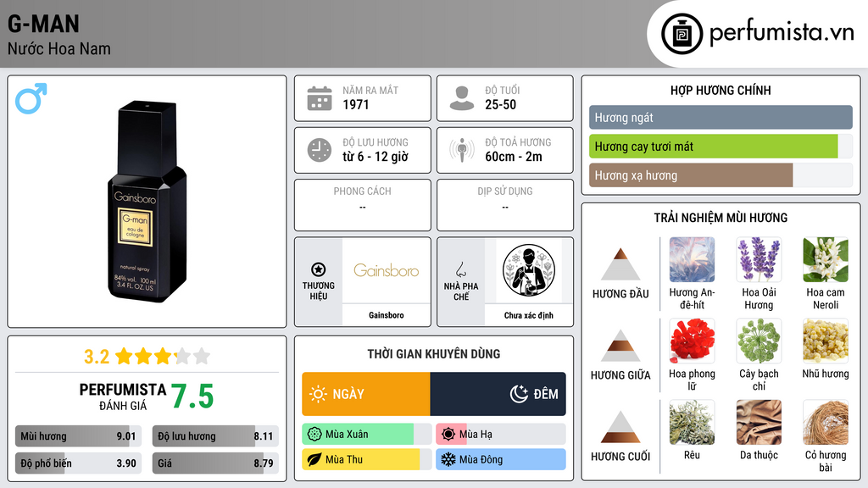The height and width of the screenshot is (488, 868).
Task: Click the Hương giữa pyramid icon
Action: pos(620,346)
